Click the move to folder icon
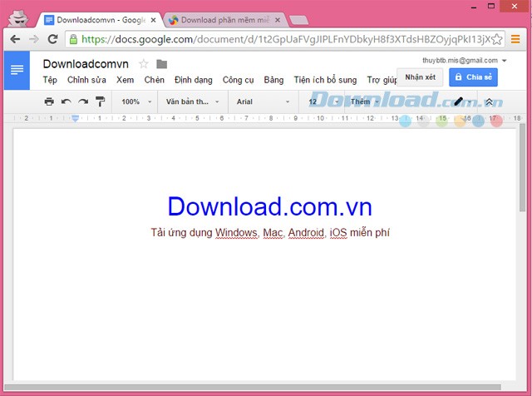 point(162,64)
